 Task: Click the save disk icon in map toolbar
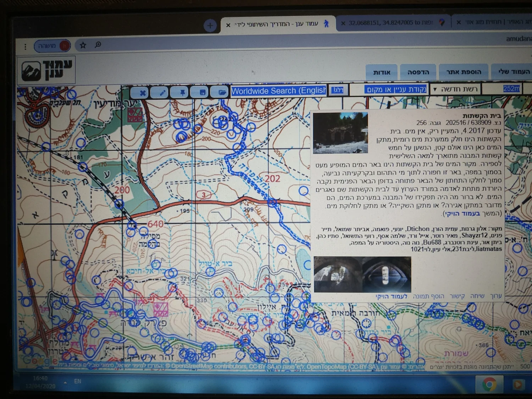(x=202, y=93)
